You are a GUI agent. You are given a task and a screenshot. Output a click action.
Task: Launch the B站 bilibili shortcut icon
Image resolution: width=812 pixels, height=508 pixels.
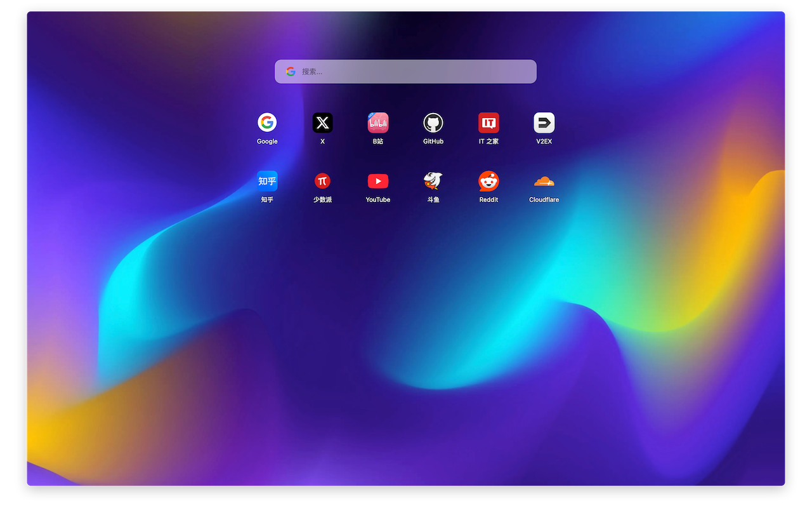[378, 123]
